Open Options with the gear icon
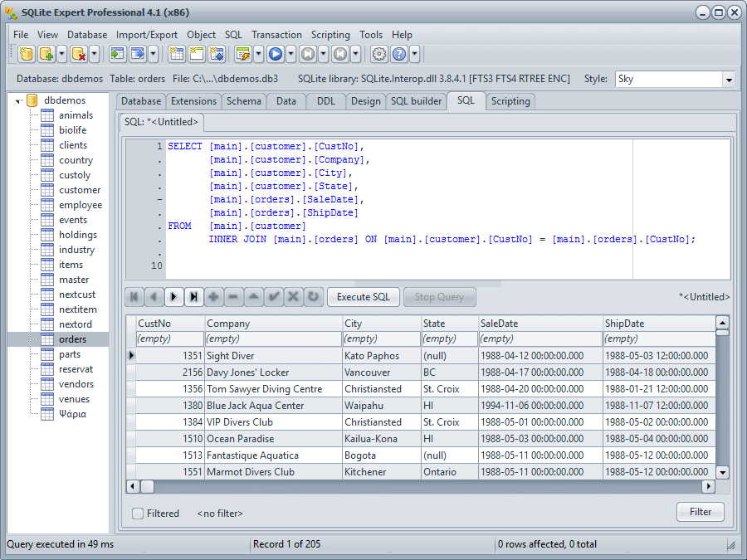The height and width of the screenshot is (560, 747). [x=379, y=54]
